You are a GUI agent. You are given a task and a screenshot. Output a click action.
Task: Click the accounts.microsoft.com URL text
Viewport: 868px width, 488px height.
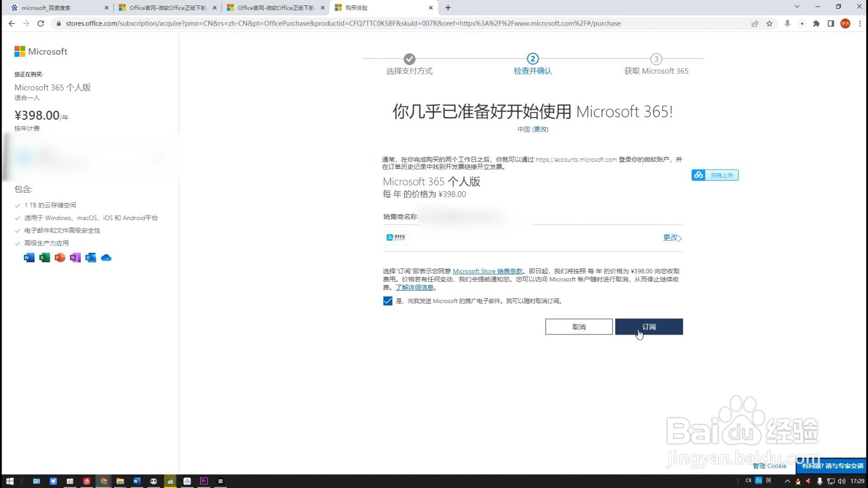coord(576,159)
